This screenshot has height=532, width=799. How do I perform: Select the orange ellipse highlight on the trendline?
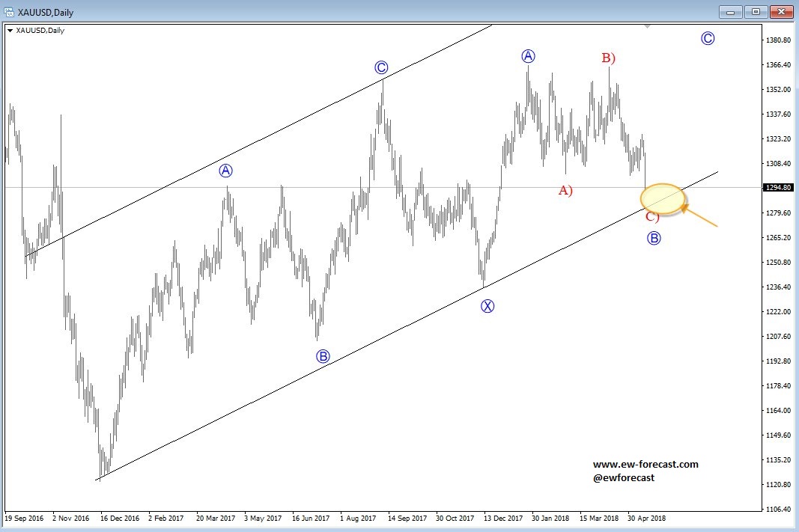coord(663,198)
